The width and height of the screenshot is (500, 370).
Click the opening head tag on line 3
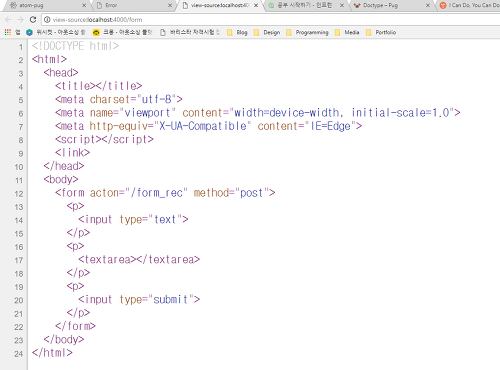point(61,73)
